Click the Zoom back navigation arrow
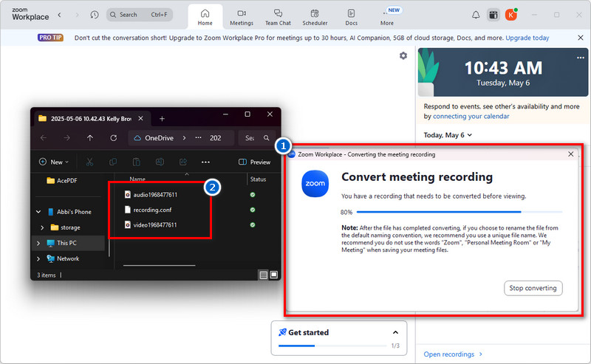The height and width of the screenshot is (364, 591). [x=60, y=15]
